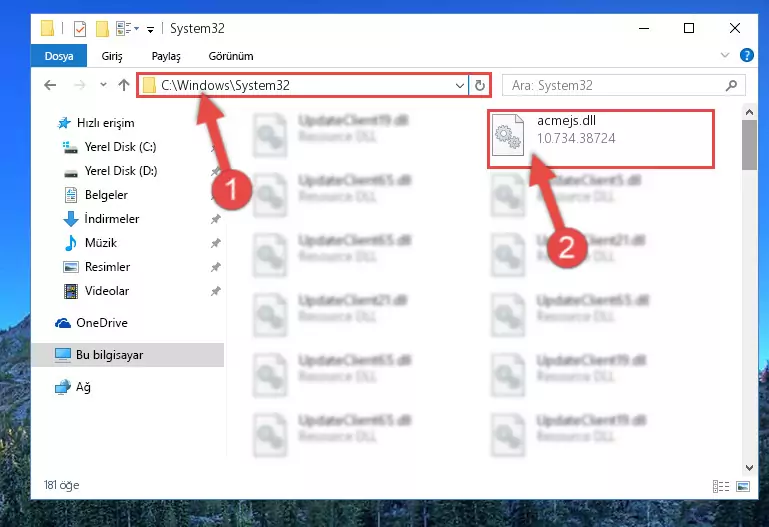This screenshot has height=527, width=769.
Task: Click the folder icon in the address bar
Action: (x=149, y=85)
